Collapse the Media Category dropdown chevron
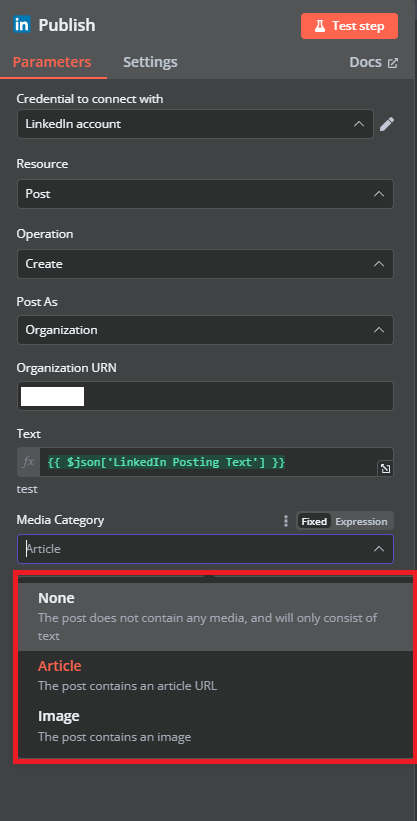417x821 pixels. point(378,549)
